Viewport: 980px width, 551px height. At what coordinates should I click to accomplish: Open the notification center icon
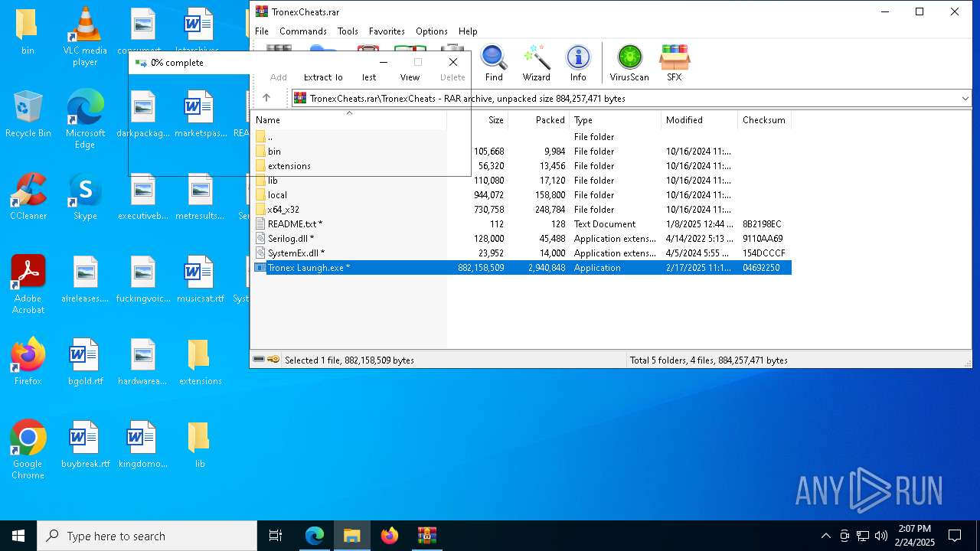coord(955,536)
